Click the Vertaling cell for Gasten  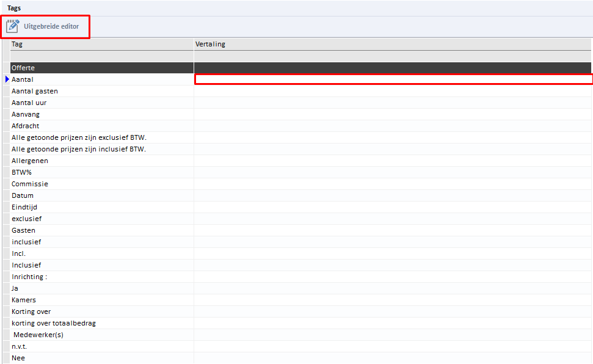[x=393, y=230]
